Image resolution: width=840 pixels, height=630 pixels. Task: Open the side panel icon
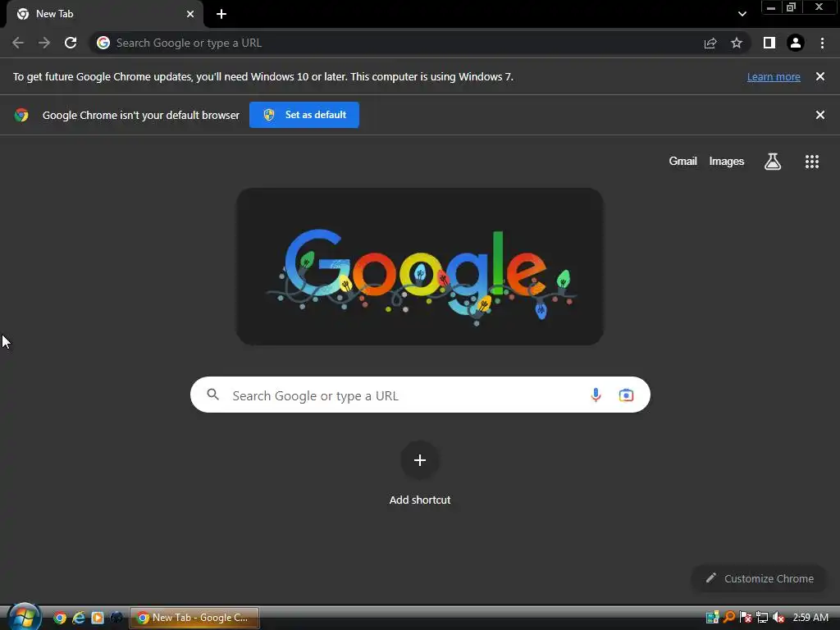point(769,43)
